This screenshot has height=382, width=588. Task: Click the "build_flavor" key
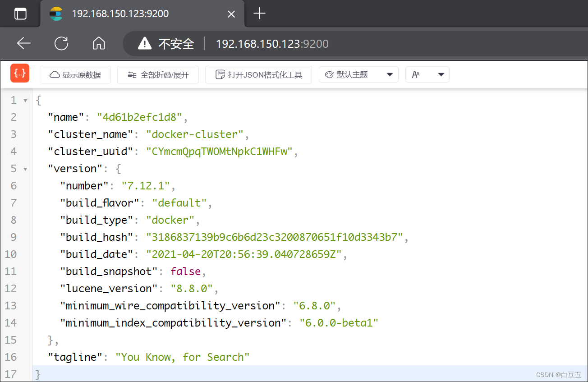point(100,203)
